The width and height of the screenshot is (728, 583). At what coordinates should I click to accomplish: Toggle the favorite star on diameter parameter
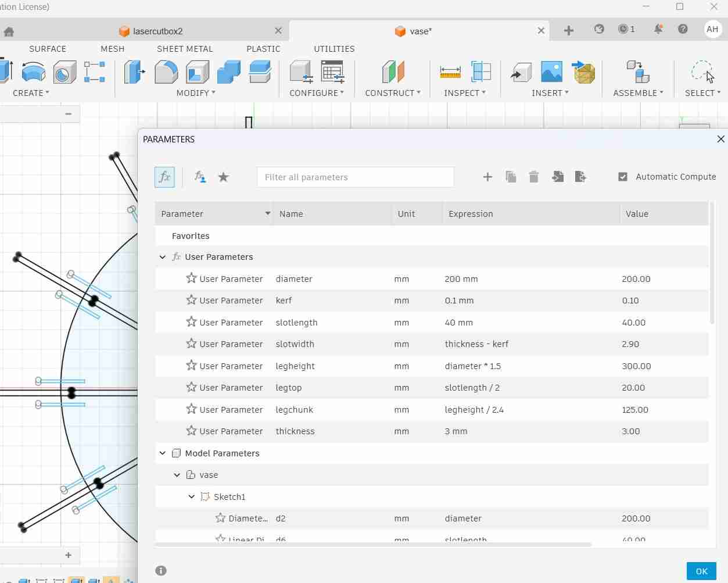pyautogui.click(x=191, y=278)
